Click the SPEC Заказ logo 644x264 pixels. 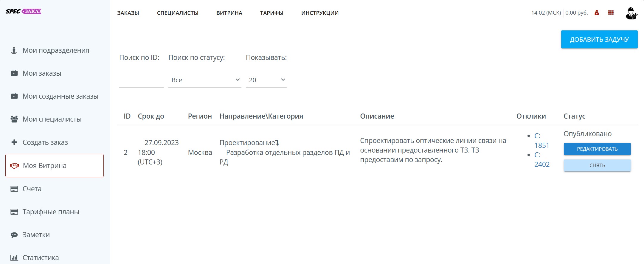point(23,11)
